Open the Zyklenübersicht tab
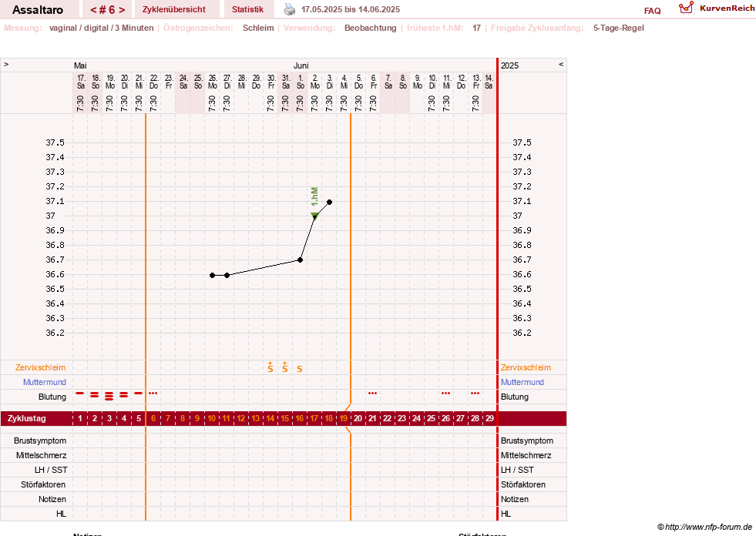 173,9
